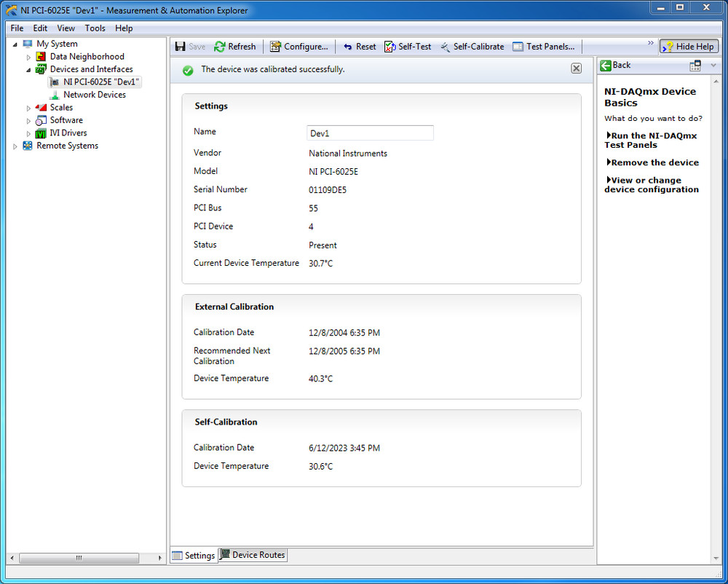Open the Tools menu
The width and height of the screenshot is (728, 584).
pyautogui.click(x=95, y=28)
